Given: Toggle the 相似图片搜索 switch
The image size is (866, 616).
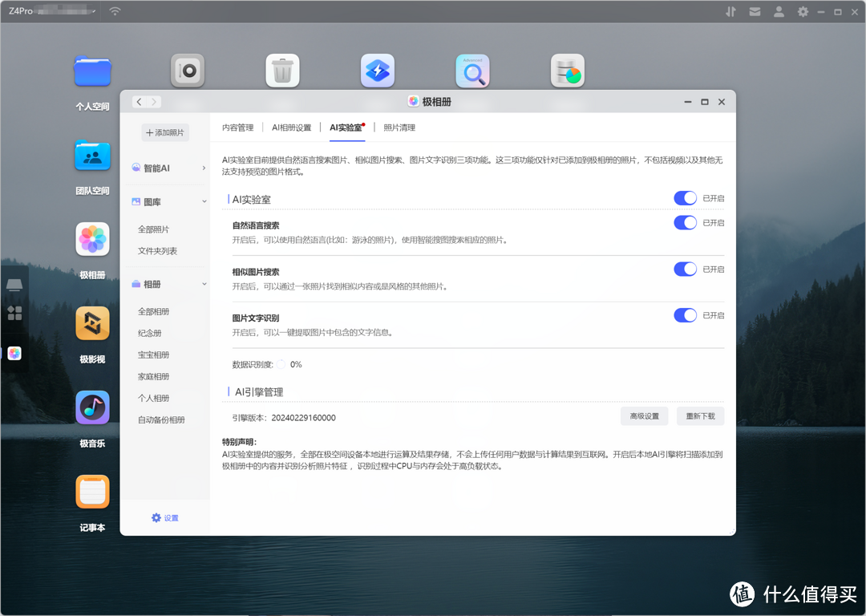Looking at the screenshot, I should pyautogui.click(x=685, y=269).
